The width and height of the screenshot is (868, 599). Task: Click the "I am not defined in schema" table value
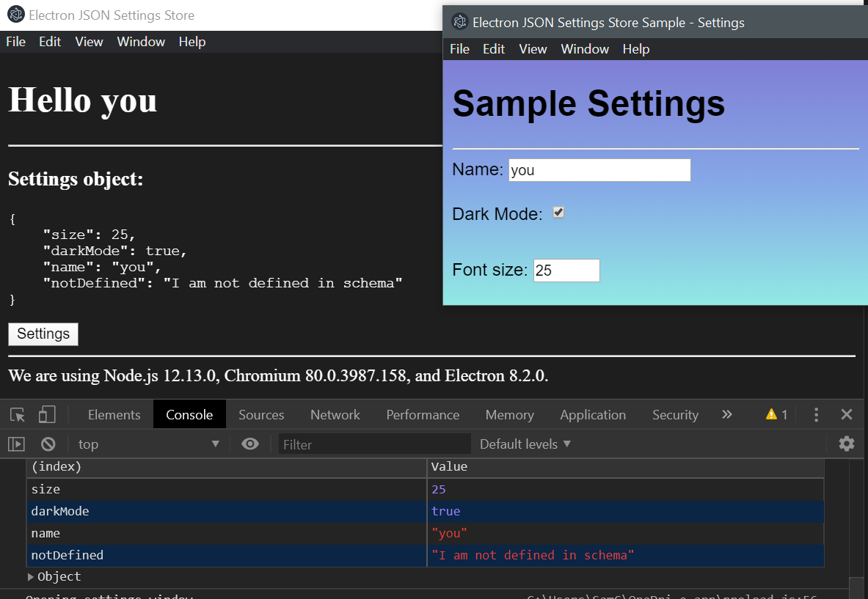click(533, 555)
